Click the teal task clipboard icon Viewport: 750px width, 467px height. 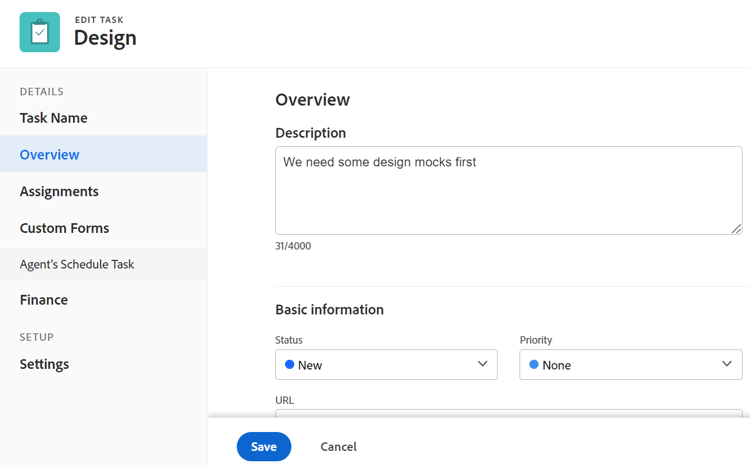[x=40, y=32]
